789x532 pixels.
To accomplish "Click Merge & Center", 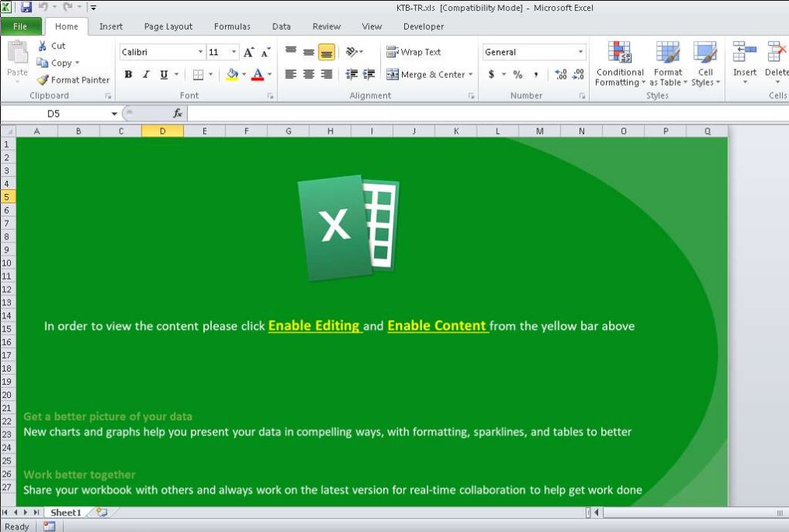I will coord(426,75).
